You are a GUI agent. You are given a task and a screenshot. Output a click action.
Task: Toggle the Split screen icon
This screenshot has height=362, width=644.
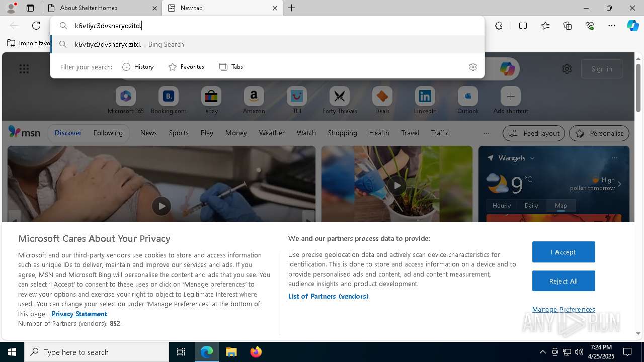[523, 26]
